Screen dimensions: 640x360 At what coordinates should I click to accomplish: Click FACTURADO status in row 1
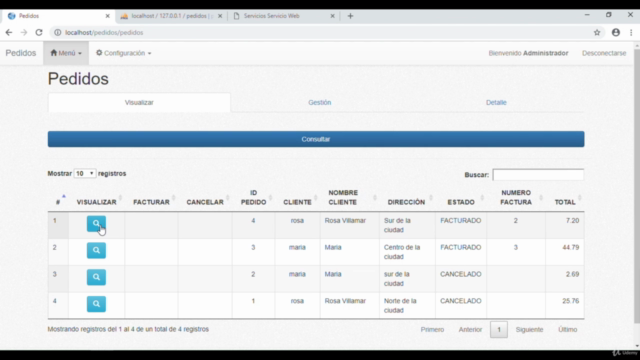(x=460, y=220)
